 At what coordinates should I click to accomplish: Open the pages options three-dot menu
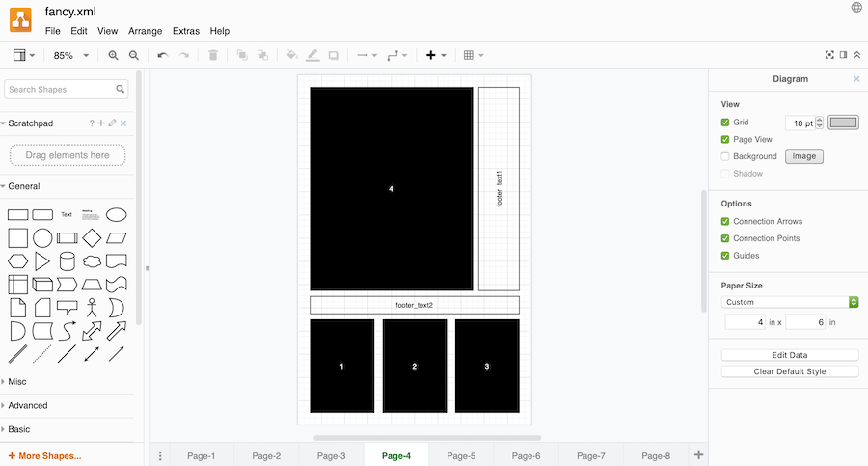point(160,456)
